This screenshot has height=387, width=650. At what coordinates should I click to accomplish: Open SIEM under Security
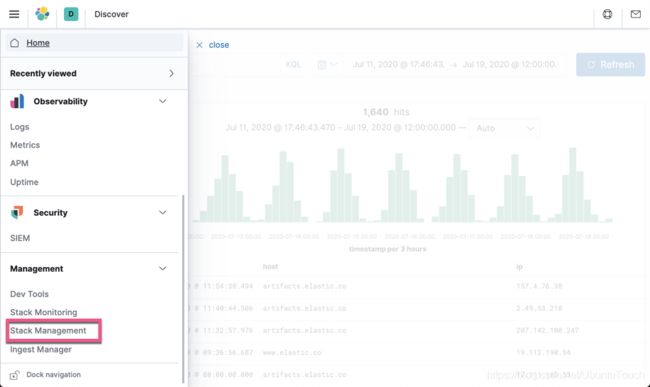point(20,238)
